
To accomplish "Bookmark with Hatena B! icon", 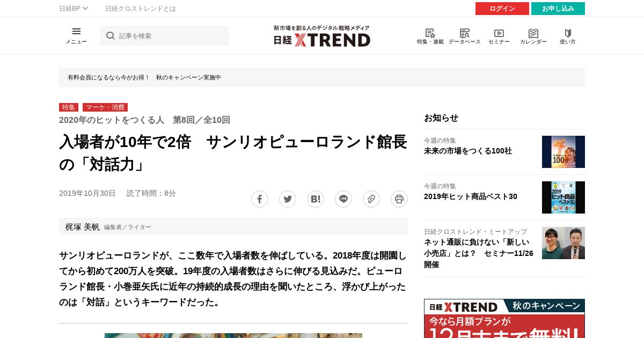I will pos(316,199).
